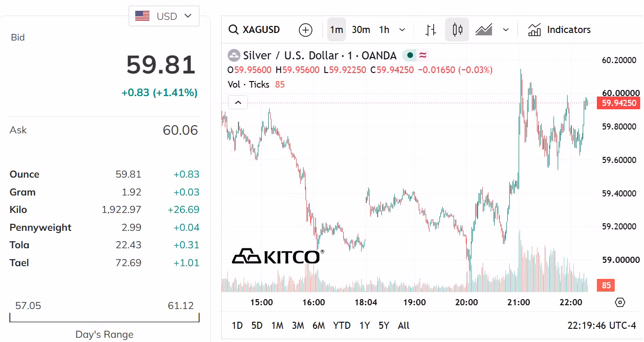
Task: Choose the Area chart style icon
Action: [484, 30]
